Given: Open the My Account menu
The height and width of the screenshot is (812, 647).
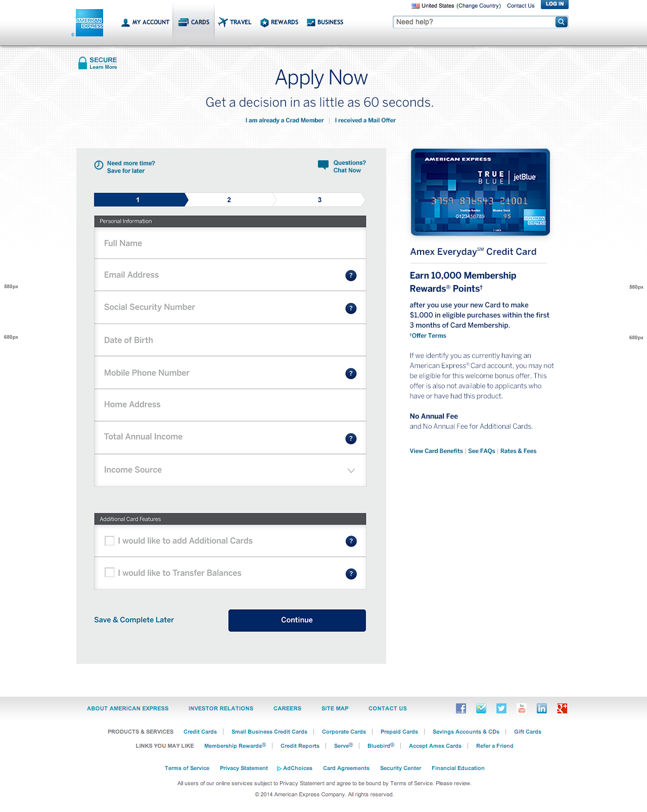Looking at the screenshot, I should (x=146, y=22).
